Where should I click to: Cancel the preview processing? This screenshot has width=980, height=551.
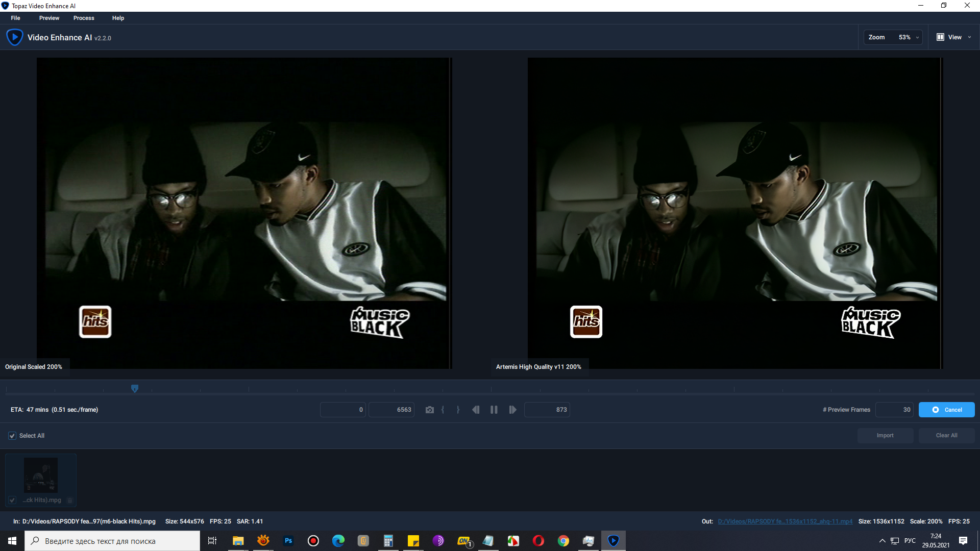click(x=947, y=410)
